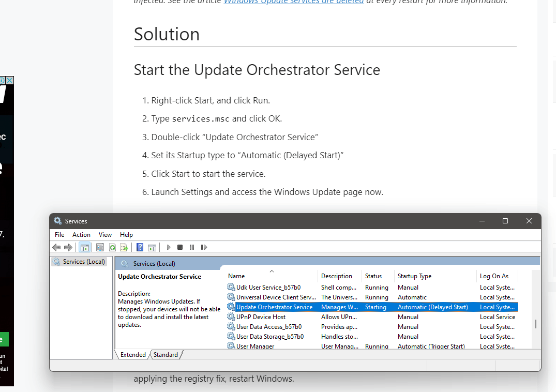The width and height of the screenshot is (556, 392).
Task: Open the 'Windows Update services are deleted' link
Action: [294, 2]
